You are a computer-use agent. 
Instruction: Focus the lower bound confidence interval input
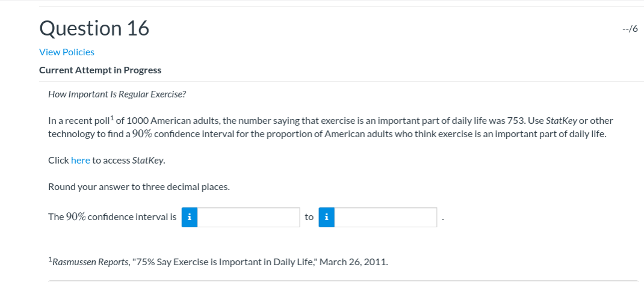point(249,217)
